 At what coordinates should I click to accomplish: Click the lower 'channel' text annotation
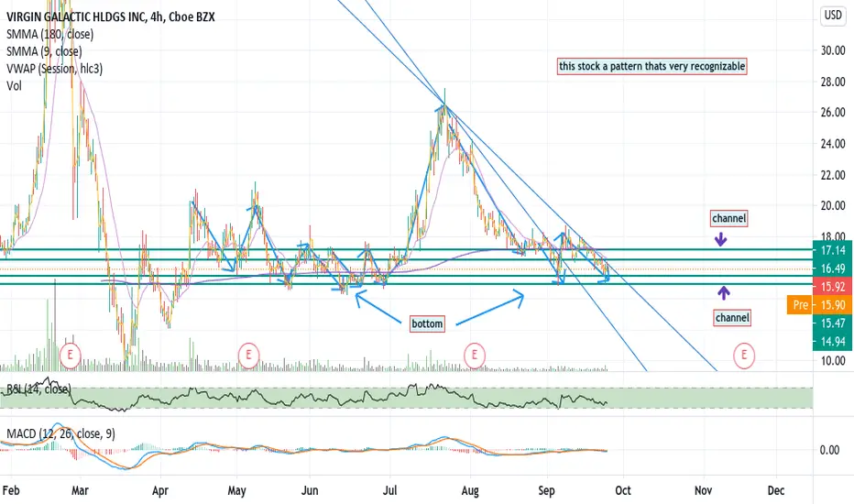coord(732,318)
